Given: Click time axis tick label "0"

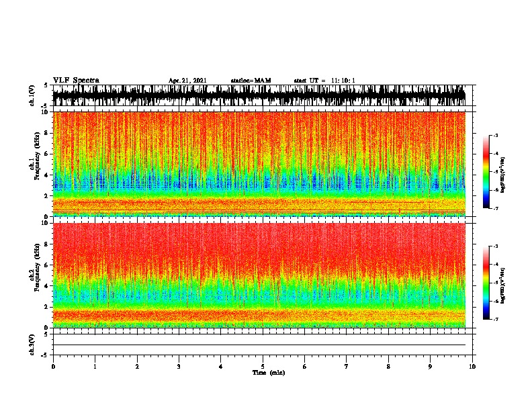Looking at the screenshot, I should [53, 367].
